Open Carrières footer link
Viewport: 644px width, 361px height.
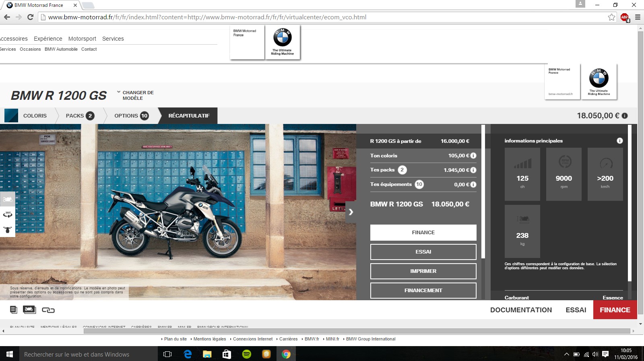point(289,339)
